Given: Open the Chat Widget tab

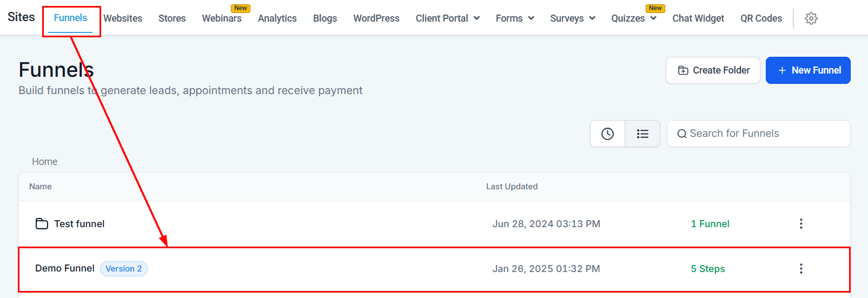Looking at the screenshot, I should coord(698,18).
